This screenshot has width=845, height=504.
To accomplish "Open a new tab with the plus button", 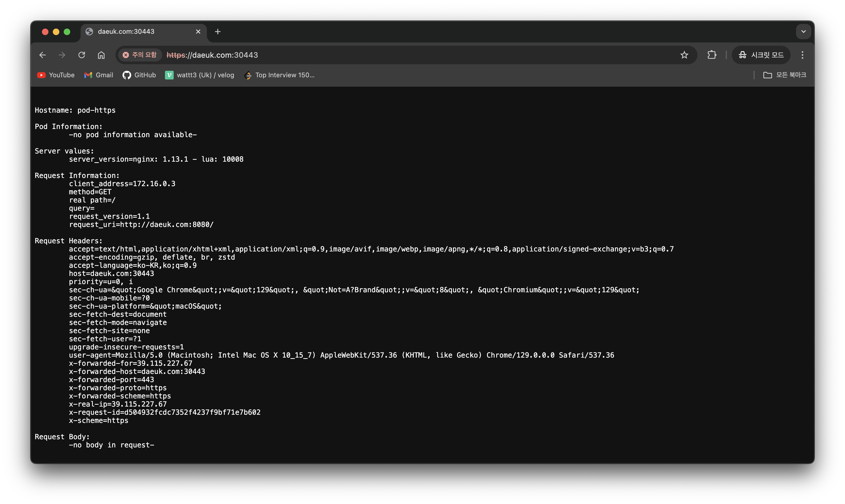I will (x=218, y=32).
